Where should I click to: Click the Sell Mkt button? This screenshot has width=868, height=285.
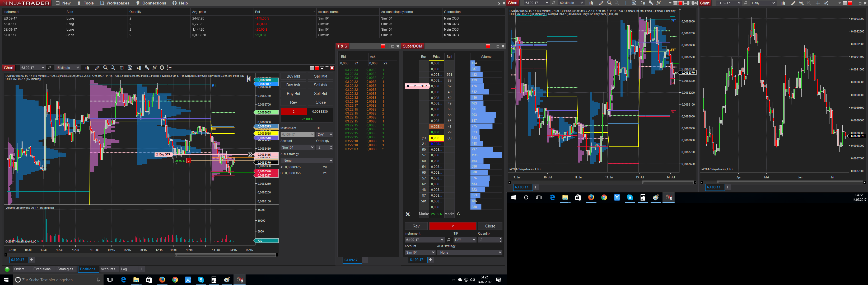pos(320,76)
